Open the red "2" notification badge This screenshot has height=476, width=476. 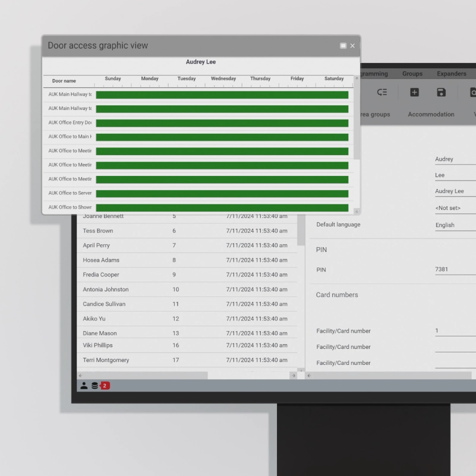(x=105, y=385)
